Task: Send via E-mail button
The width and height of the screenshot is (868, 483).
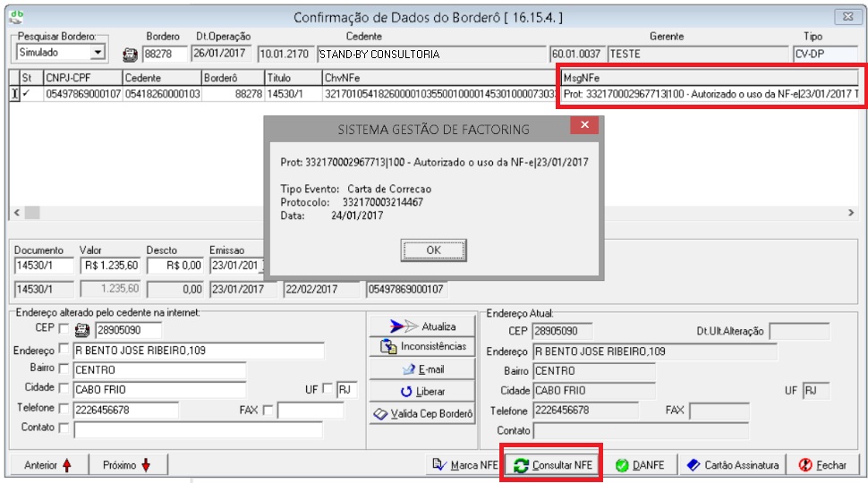Action: click(422, 369)
